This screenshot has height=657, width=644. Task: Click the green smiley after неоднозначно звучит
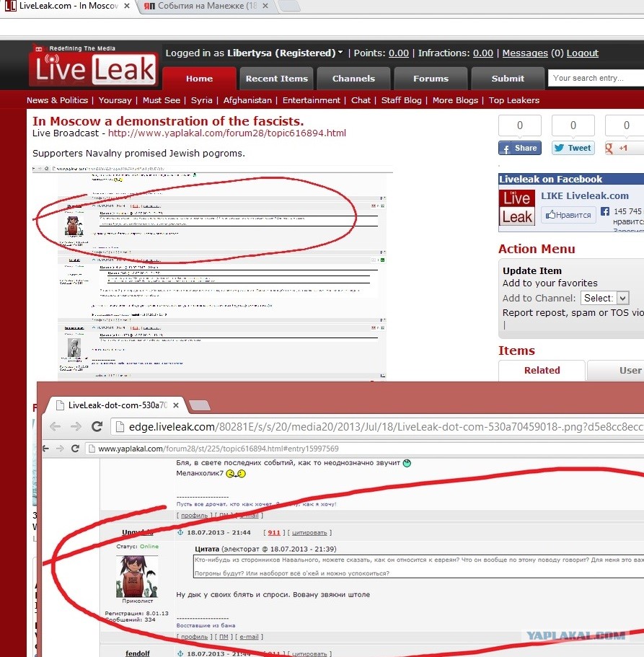tap(407, 463)
